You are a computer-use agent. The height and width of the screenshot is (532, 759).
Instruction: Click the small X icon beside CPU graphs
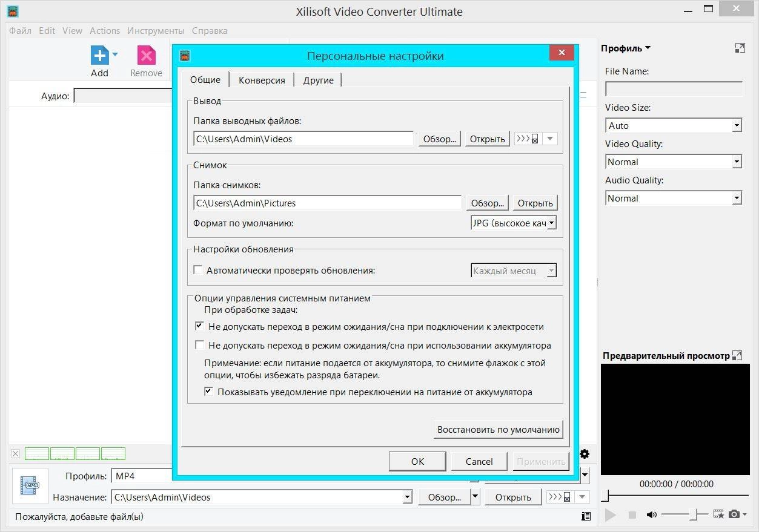click(16, 453)
